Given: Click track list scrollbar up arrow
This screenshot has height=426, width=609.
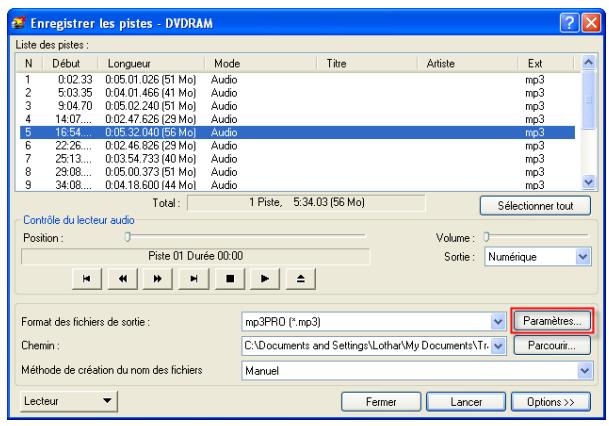Looking at the screenshot, I should point(589,62).
